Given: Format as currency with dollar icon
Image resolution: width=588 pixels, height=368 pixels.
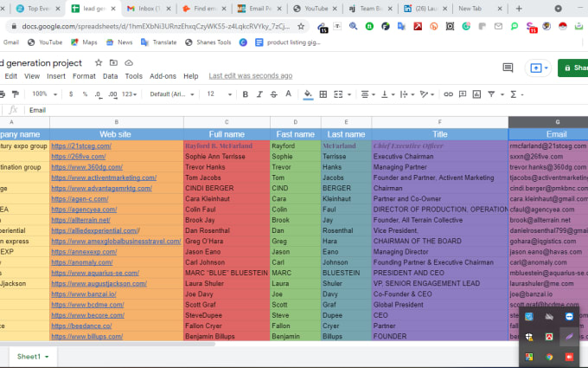Looking at the screenshot, I should (x=71, y=94).
